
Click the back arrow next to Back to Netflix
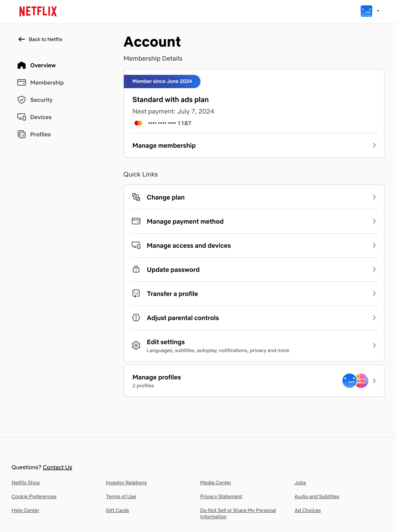(21, 39)
